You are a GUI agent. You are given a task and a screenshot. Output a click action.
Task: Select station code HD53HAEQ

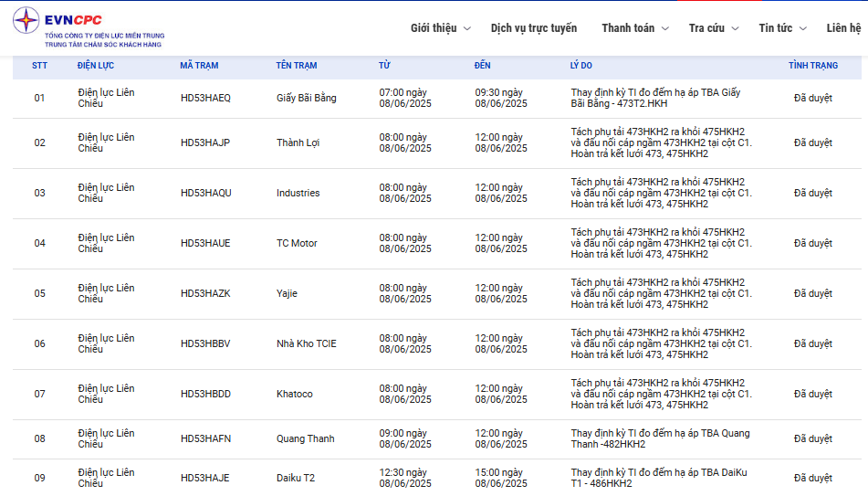tap(205, 98)
